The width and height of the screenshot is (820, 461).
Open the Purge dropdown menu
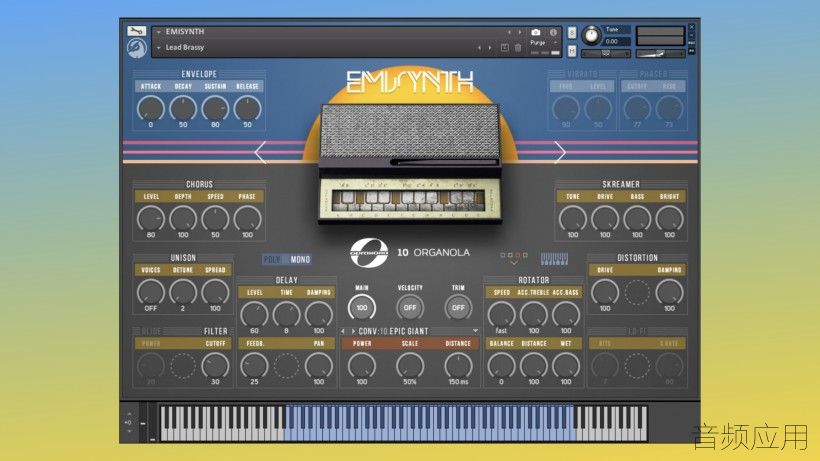coord(543,42)
